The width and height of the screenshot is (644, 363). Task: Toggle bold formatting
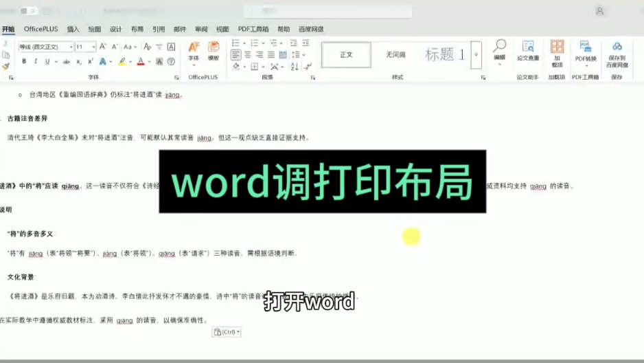pos(24,61)
